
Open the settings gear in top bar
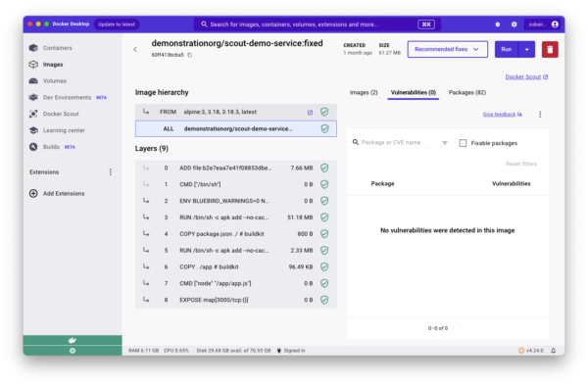click(514, 24)
